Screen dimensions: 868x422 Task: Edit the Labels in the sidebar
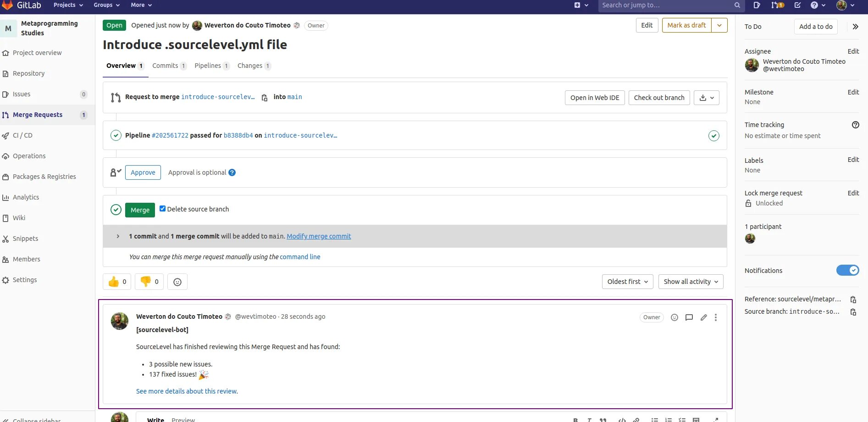click(x=853, y=160)
